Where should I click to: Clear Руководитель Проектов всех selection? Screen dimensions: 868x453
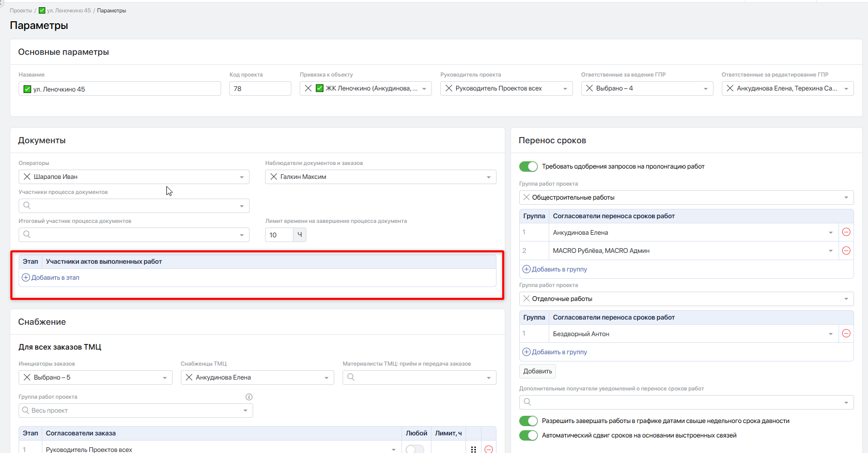[x=448, y=88]
